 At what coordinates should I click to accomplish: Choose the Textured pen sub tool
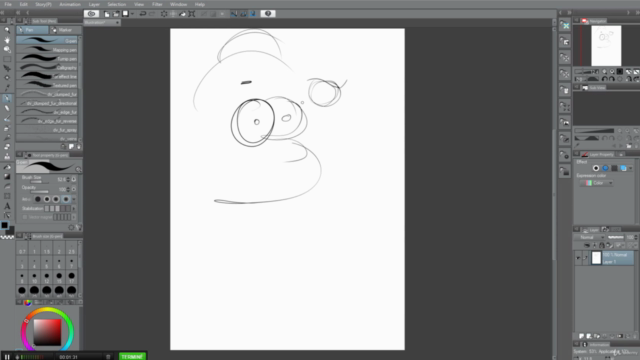(47, 85)
